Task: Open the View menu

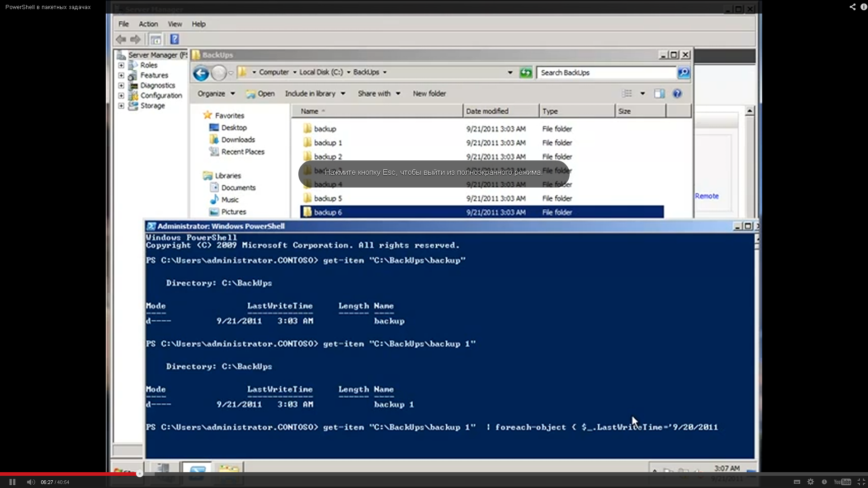Action: (x=175, y=24)
